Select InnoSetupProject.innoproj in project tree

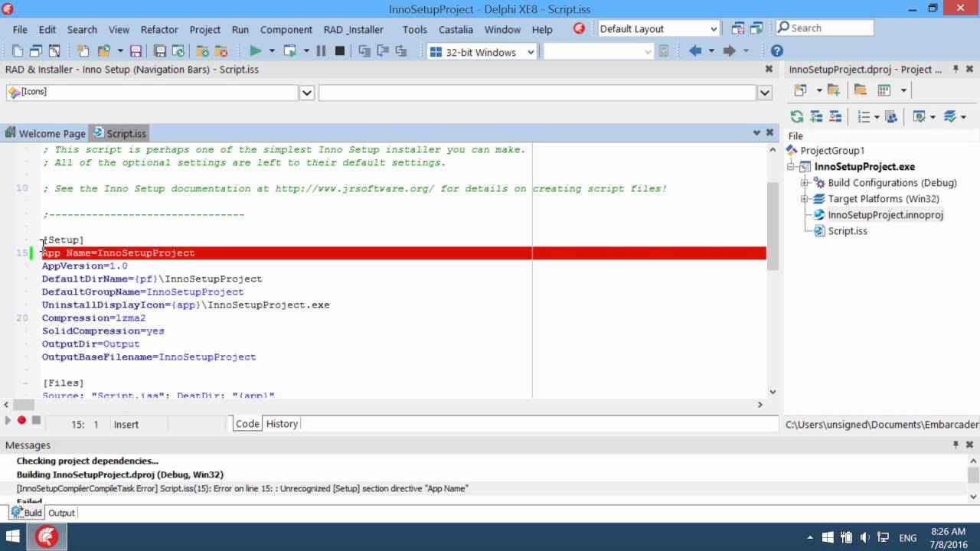[885, 215]
